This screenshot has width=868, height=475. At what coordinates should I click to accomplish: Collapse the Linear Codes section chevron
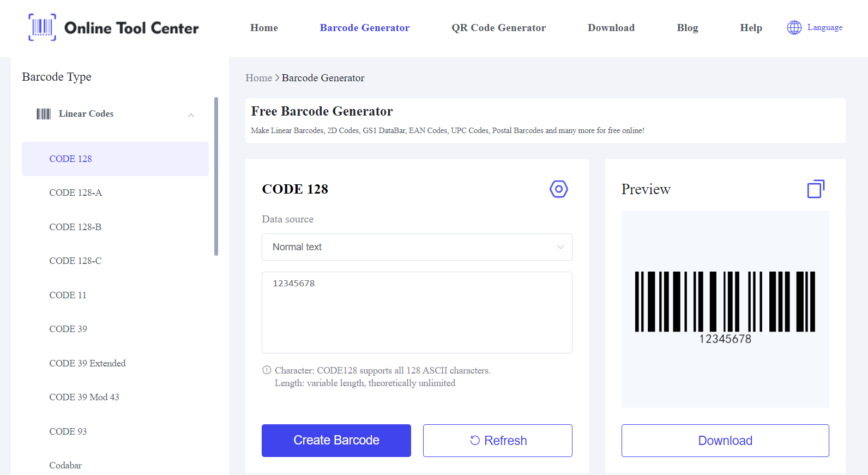pos(191,115)
